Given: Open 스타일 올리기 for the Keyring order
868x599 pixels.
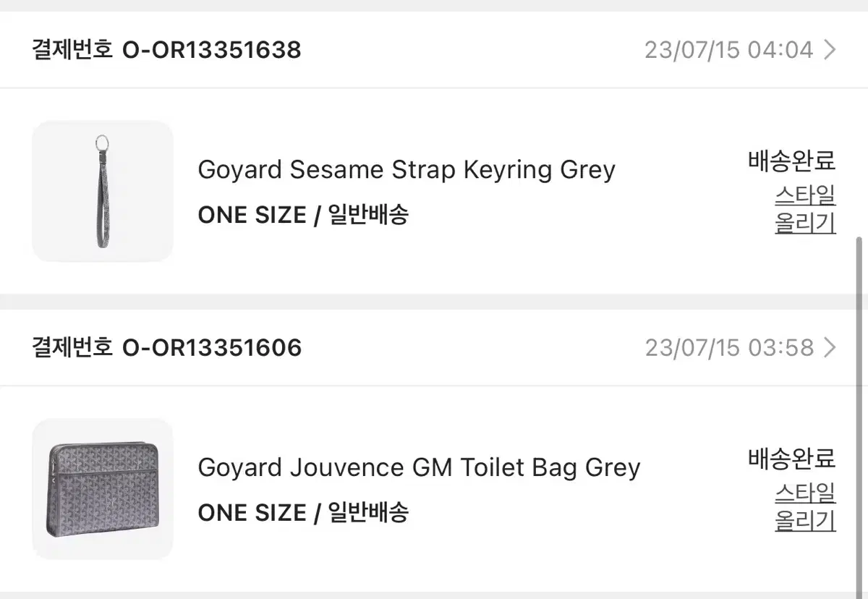Looking at the screenshot, I should (805, 210).
